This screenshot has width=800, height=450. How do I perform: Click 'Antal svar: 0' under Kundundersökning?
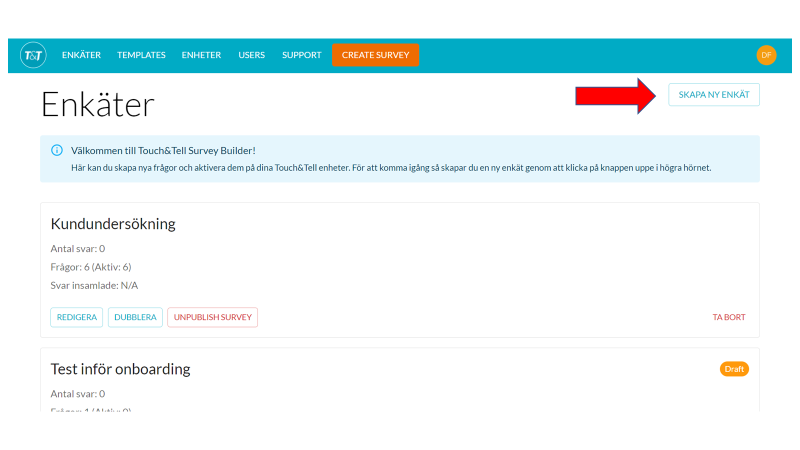tap(78, 248)
